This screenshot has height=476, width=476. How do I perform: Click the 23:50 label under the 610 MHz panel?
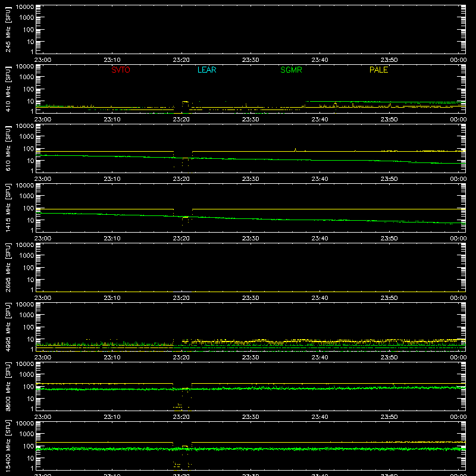pyautogui.click(x=389, y=179)
